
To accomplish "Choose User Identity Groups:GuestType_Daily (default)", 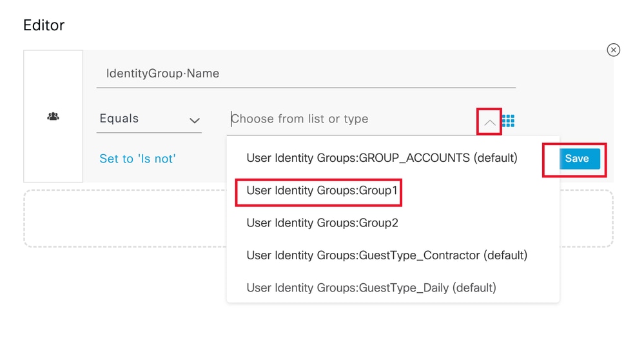I will point(393,288).
